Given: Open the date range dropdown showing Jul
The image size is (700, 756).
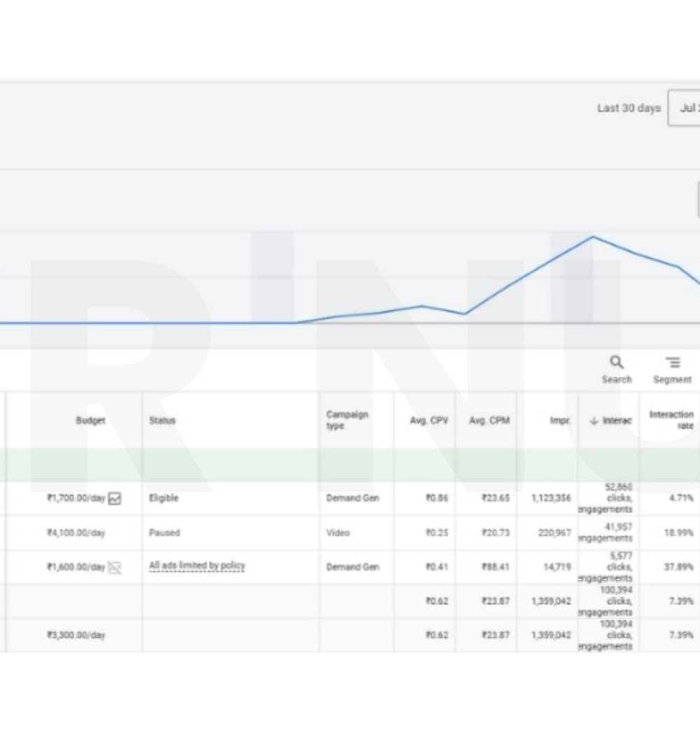Looking at the screenshot, I should coord(684,108).
